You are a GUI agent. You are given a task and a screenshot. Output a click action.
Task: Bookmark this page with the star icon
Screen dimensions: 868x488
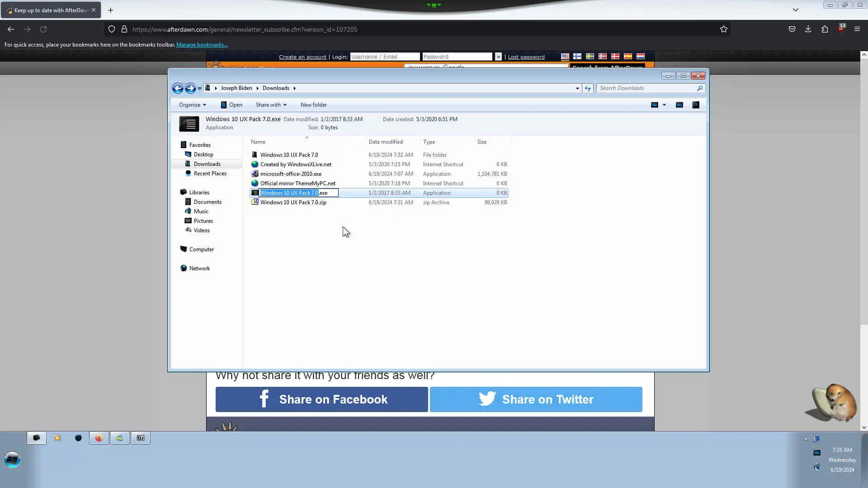pyautogui.click(x=724, y=29)
